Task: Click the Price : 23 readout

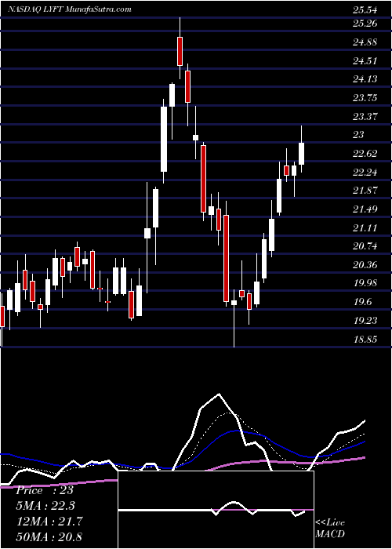Action: coord(45,490)
